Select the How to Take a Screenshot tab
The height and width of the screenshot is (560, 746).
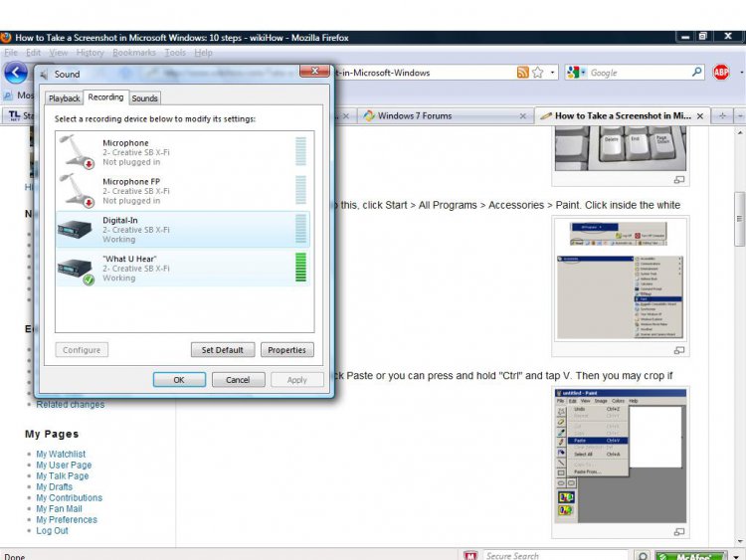coord(623,115)
